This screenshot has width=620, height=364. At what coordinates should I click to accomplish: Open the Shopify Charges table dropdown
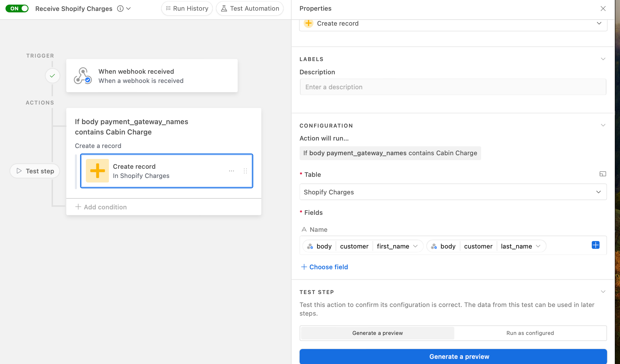453,192
